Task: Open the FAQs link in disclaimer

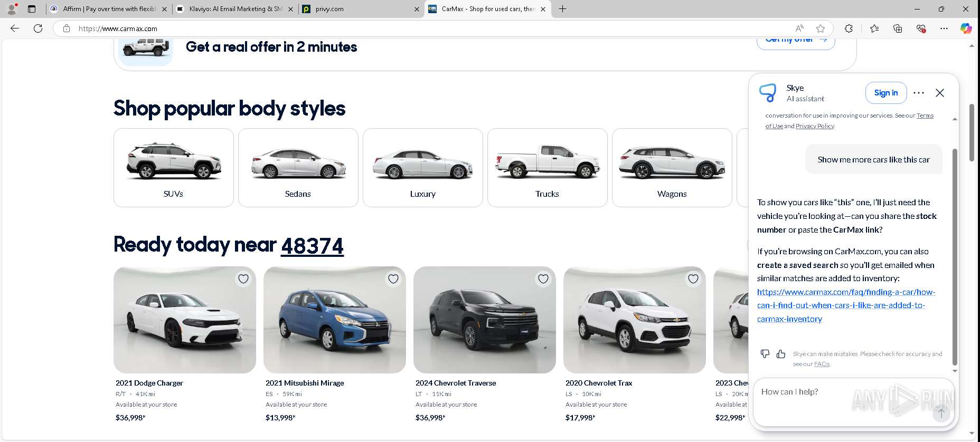Action: (822, 364)
